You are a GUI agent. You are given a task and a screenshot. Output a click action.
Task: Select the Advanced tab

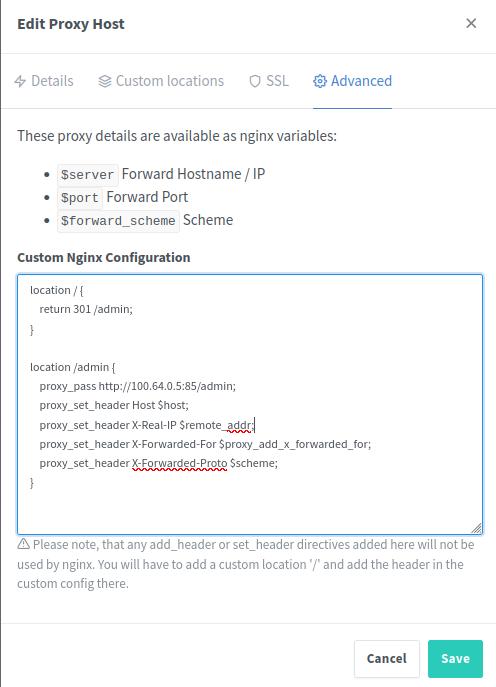tap(352, 81)
